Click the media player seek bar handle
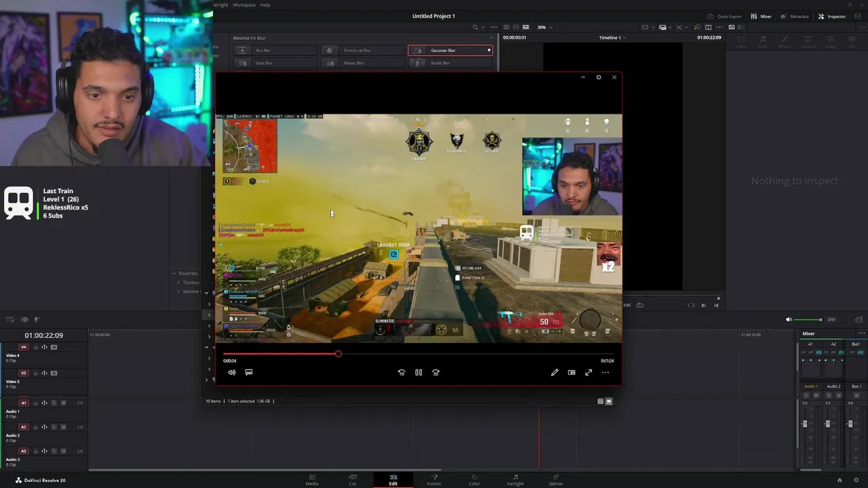Viewport: 868px width, 488px height. click(x=338, y=353)
